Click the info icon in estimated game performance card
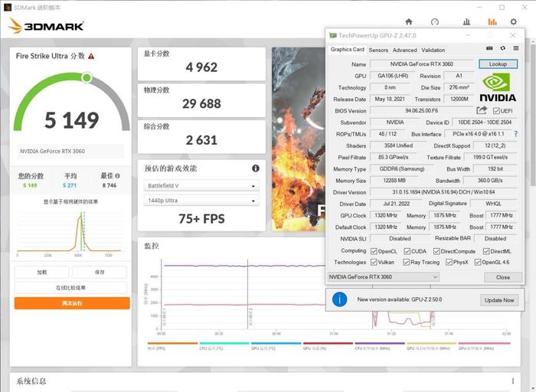Viewport: 536px width, 392px height. point(255,168)
